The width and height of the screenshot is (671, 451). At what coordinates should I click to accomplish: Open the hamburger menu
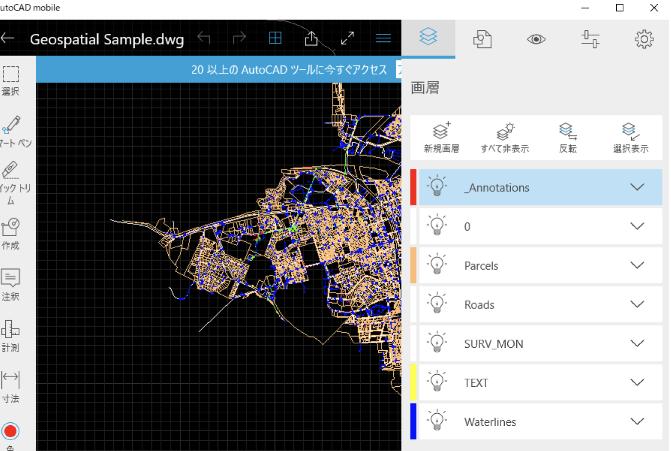[383, 39]
